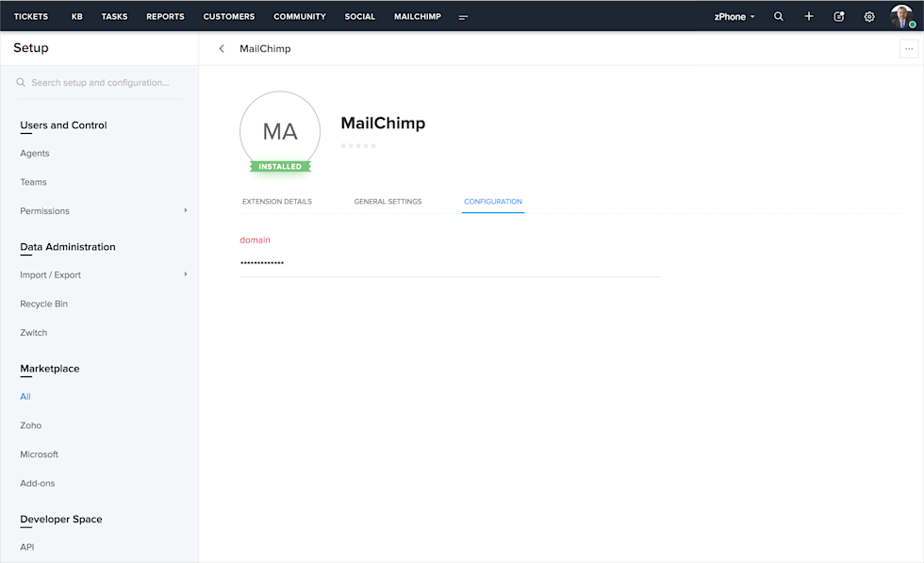Viewport: 924px width, 563px height.
Task: Open the more options ellipsis menu
Action: point(908,48)
